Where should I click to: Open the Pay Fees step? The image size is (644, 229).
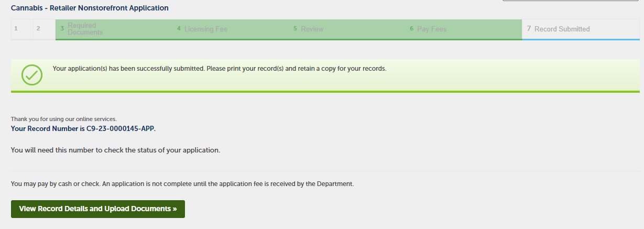click(x=431, y=29)
